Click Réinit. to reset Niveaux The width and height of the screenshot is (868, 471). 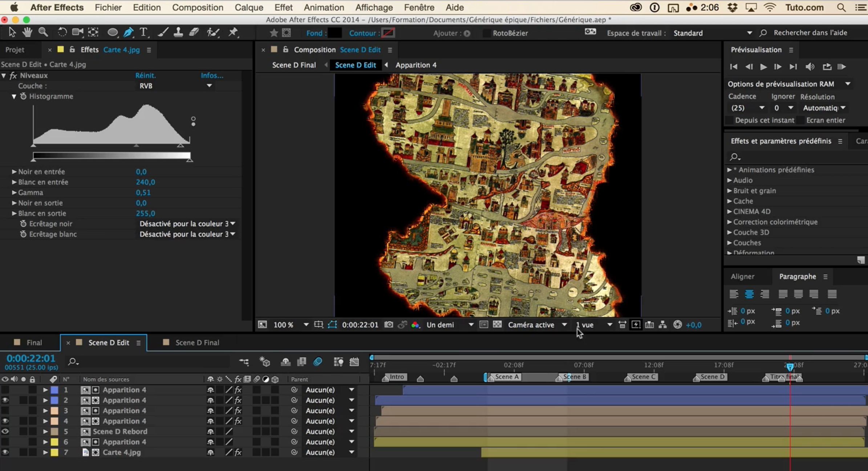point(146,75)
